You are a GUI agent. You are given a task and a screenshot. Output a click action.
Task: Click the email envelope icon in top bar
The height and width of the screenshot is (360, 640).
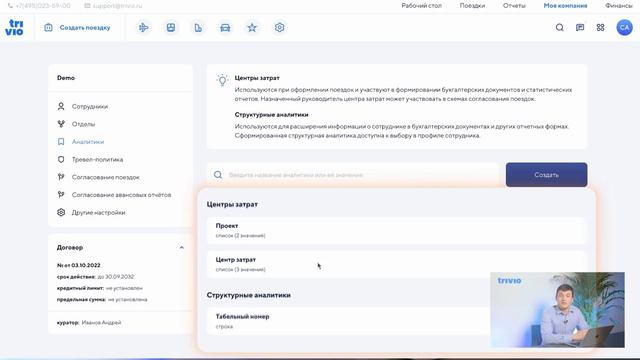(x=87, y=6)
